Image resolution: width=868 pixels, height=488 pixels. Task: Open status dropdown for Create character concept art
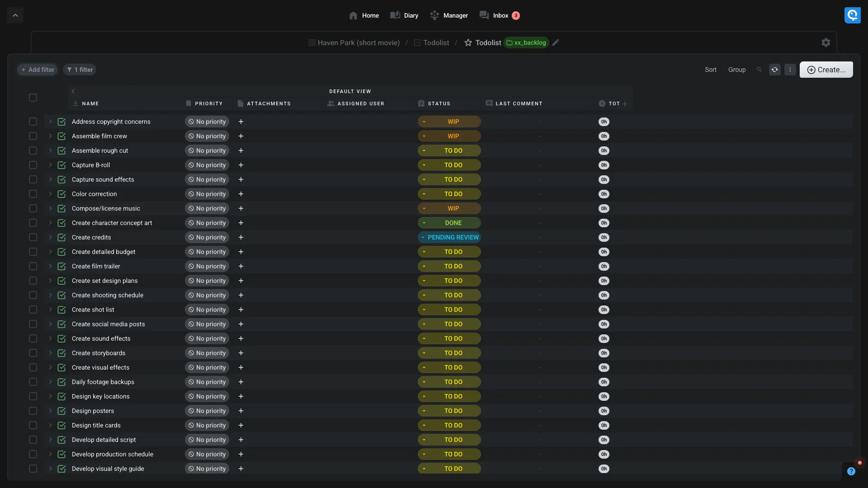click(449, 223)
